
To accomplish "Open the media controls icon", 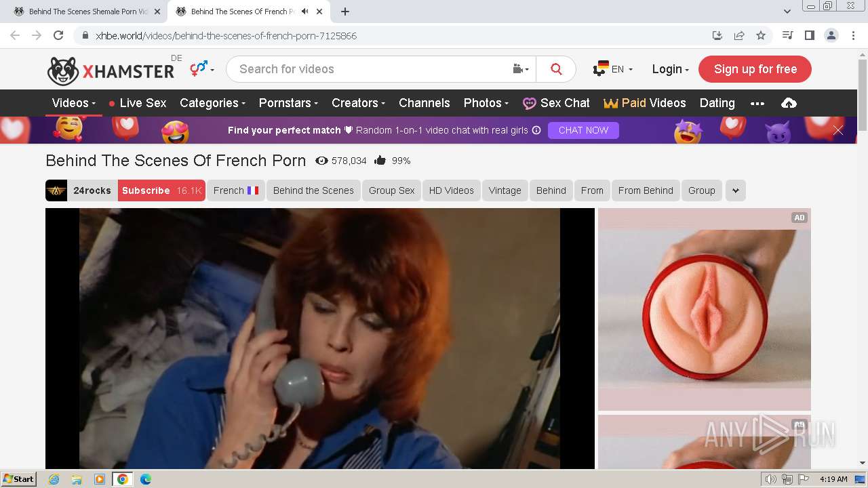I will 787,35.
